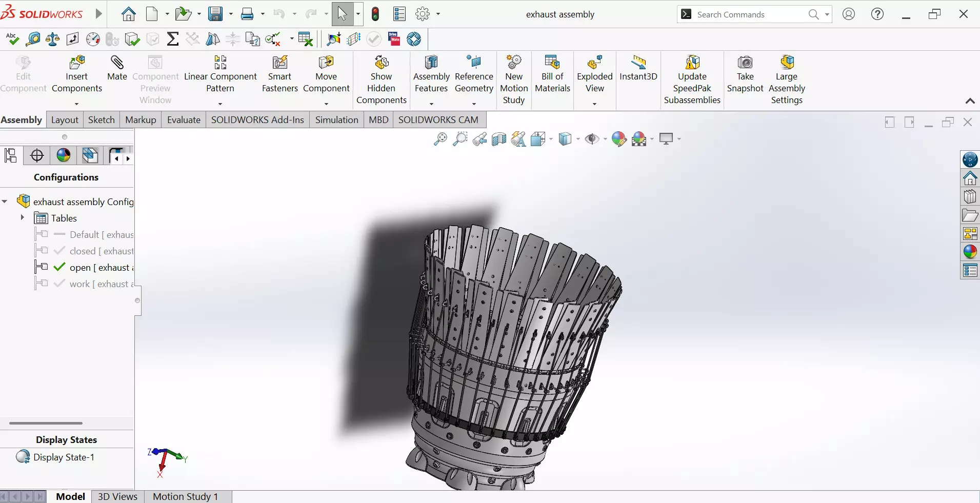Click the Home icon in title bar
This screenshot has width=980, height=503.
click(128, 14)
